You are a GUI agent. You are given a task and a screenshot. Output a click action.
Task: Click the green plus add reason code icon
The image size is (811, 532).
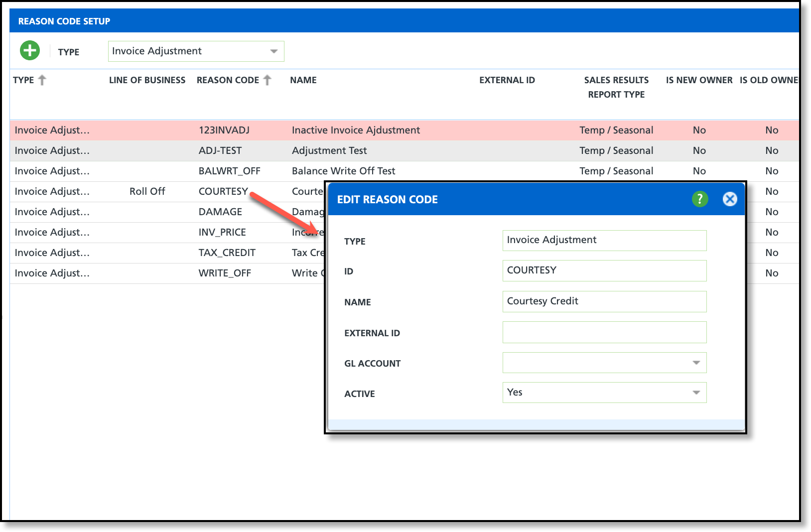tap(30, 50)
